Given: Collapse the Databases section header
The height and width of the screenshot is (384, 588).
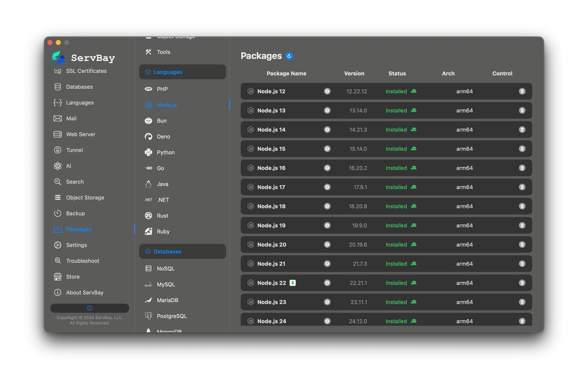Looking at the screenshot, I should tap(182, 252).
